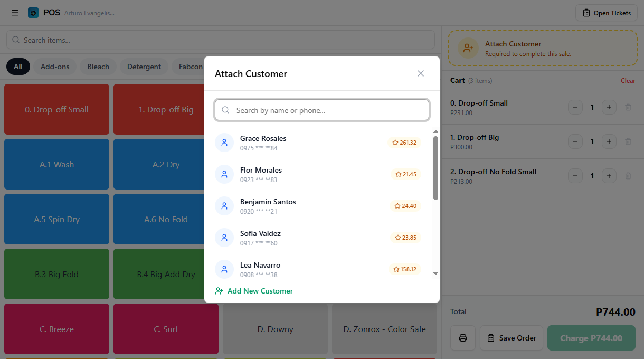This screenshot has width=644, height=359.
Task: Decrease quantity of 1. Drop-off Big
Action: point(575,141)
